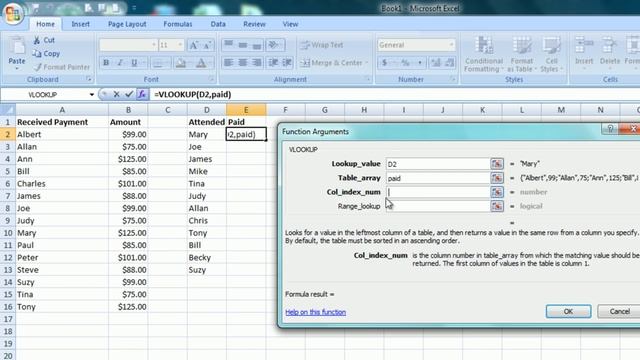
Task: Open the Name Box dropdown arrow
Action: 91,94
